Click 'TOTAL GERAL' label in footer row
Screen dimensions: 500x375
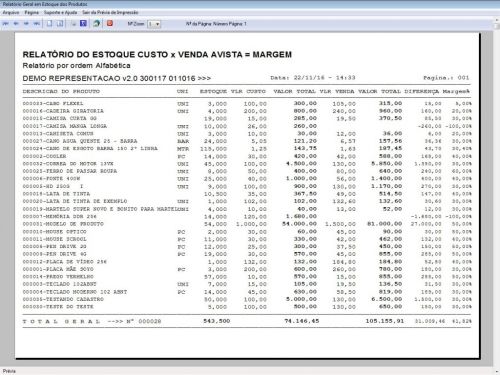tap(61, 321)
